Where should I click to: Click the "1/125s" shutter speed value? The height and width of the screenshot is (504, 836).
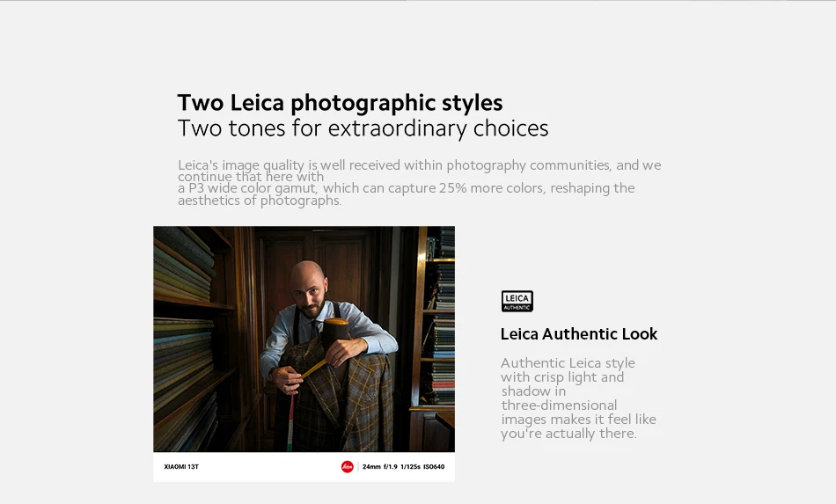click(x=411, y=467)
